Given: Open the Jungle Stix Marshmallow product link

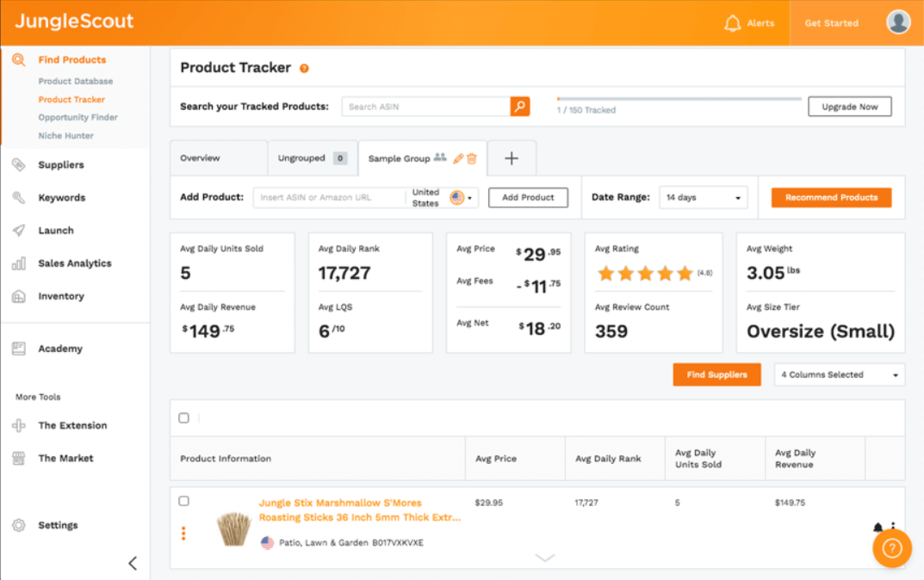Looking at the screenshot, I should pyautogui.click(x=359, y=510).
